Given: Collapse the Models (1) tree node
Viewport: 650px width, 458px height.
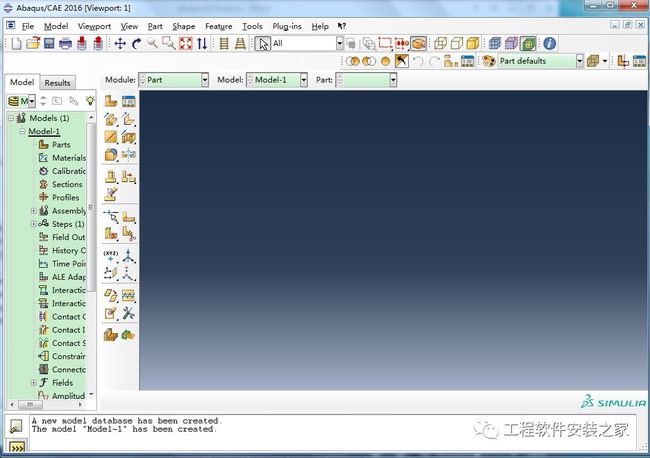Looking at the screenshot, I should 12,118.
